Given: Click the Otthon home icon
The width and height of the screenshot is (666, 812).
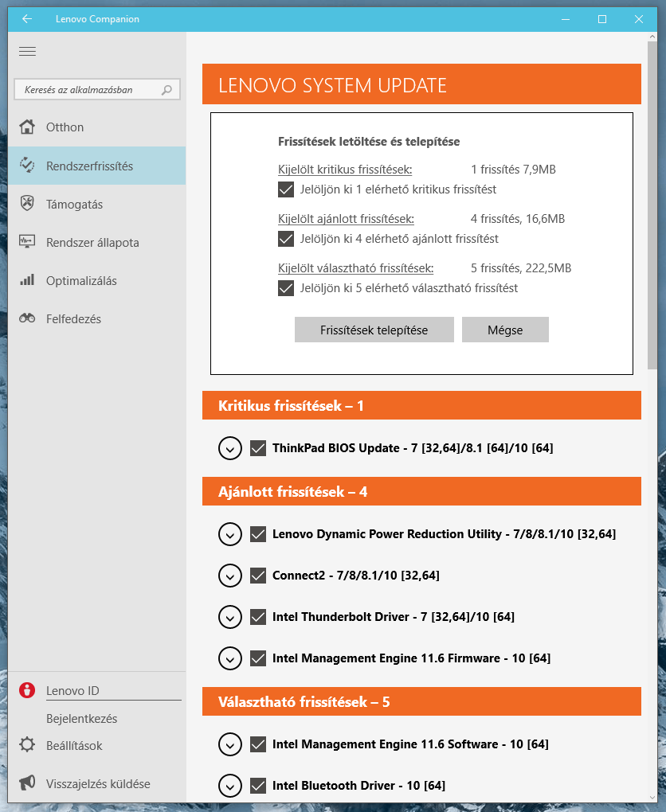Looking at the screenshot, I should [x=27, y=127].
